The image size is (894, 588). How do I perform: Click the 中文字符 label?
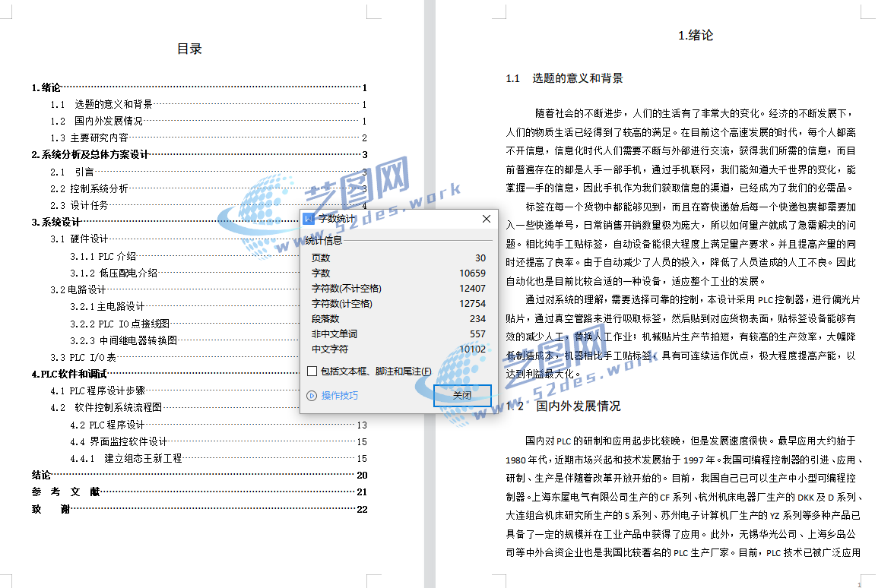(x=330, y=349)
